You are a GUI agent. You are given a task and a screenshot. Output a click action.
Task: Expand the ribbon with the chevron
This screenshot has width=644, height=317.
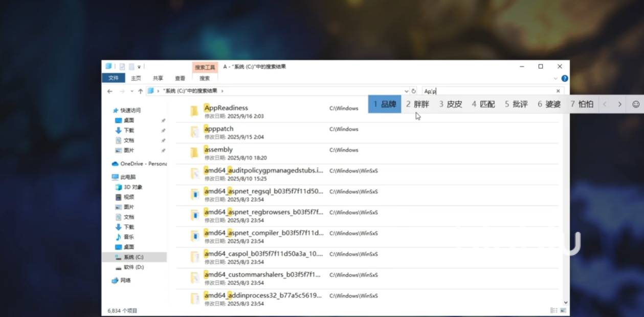556,78
